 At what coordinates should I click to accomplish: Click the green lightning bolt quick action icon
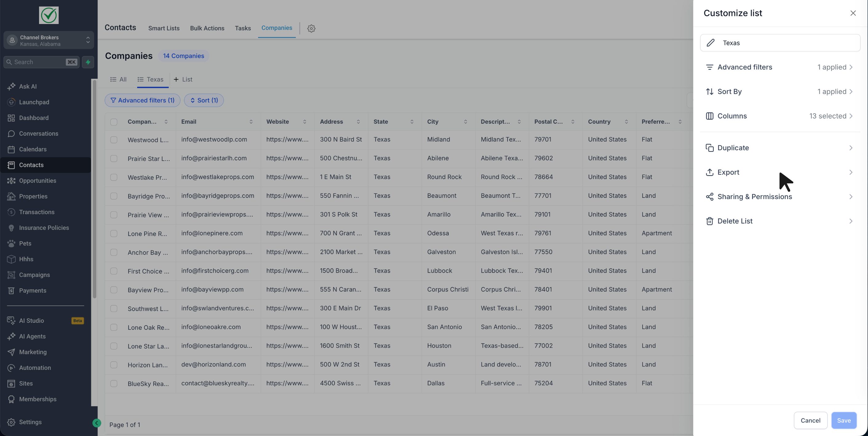pos(88,62)
